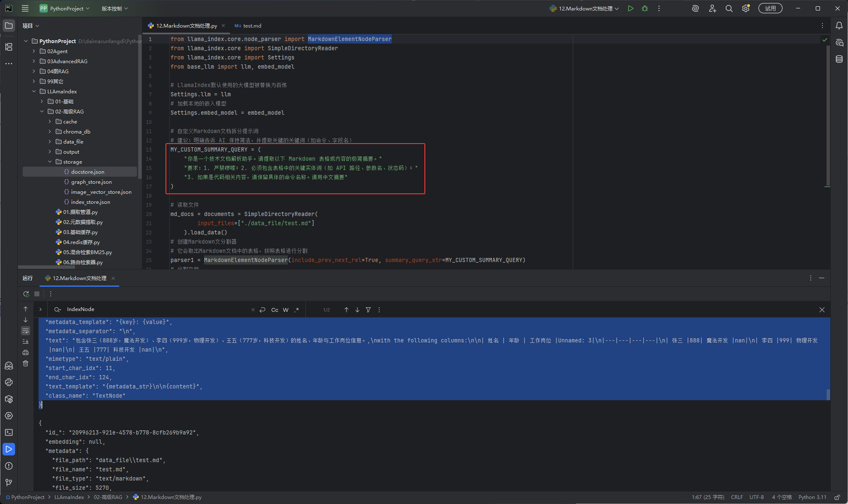Rerun the script in Run panel
The width and height of the screenshot is (848, 504).
tap(26, 294)
